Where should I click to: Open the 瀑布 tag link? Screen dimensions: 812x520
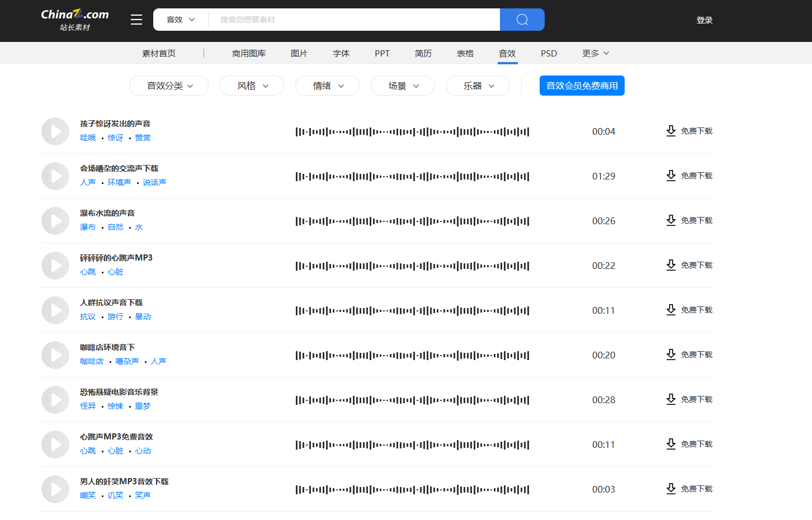point(88,227)
